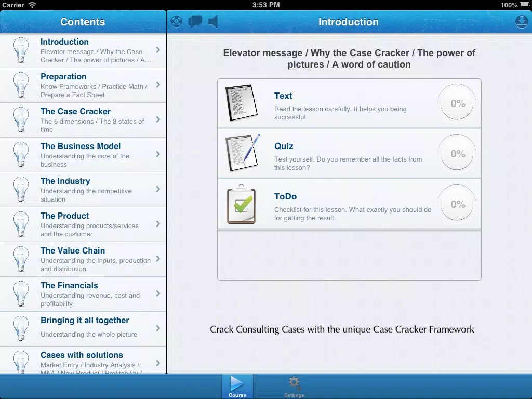Open Cases with solutions chapter title
The height and width of the screenshot is (399, 532).
82,355
